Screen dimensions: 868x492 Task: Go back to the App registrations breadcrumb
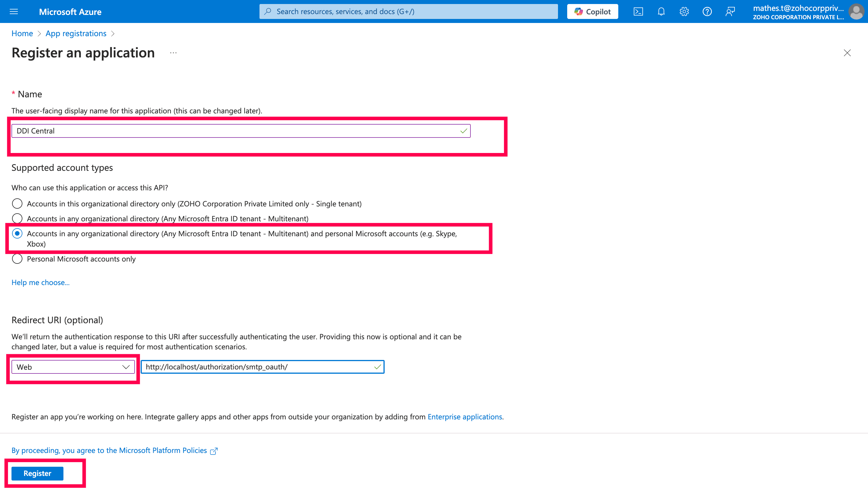76,34
